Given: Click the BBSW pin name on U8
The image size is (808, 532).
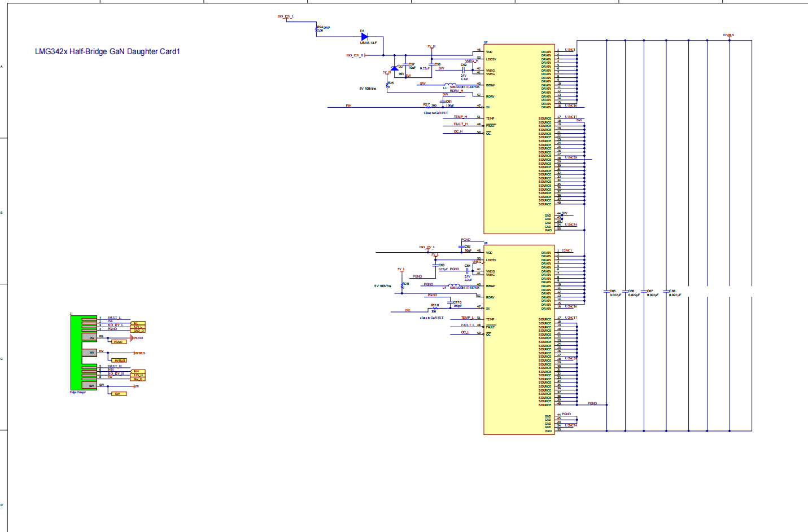Looking at the screenshot, I should (x=490, y=286).
